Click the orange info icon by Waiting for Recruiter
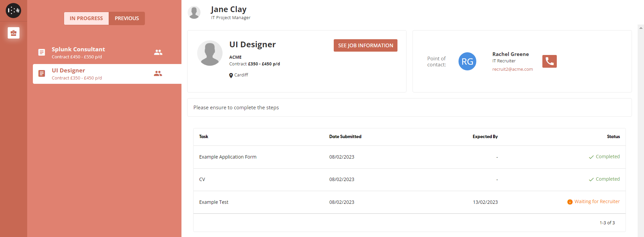 (570, 202)
